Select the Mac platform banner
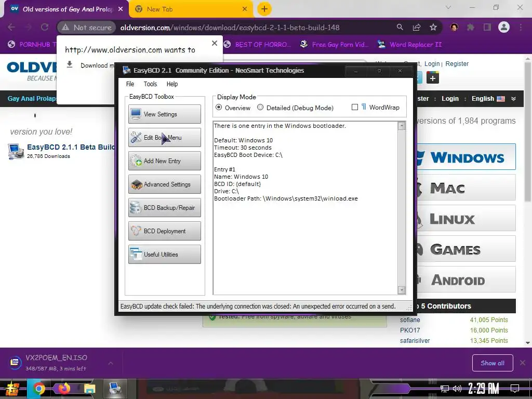This screenshot has height=399, width=532. pyautogui.click(x=466, y=187)
